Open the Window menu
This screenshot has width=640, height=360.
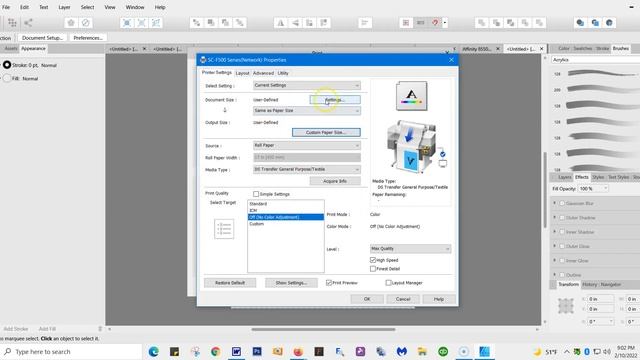coord(135,7)
